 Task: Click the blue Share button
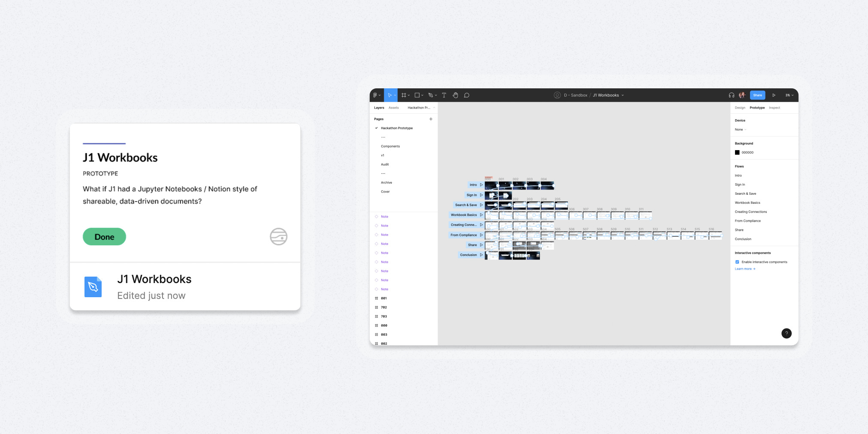coord(758,95)
